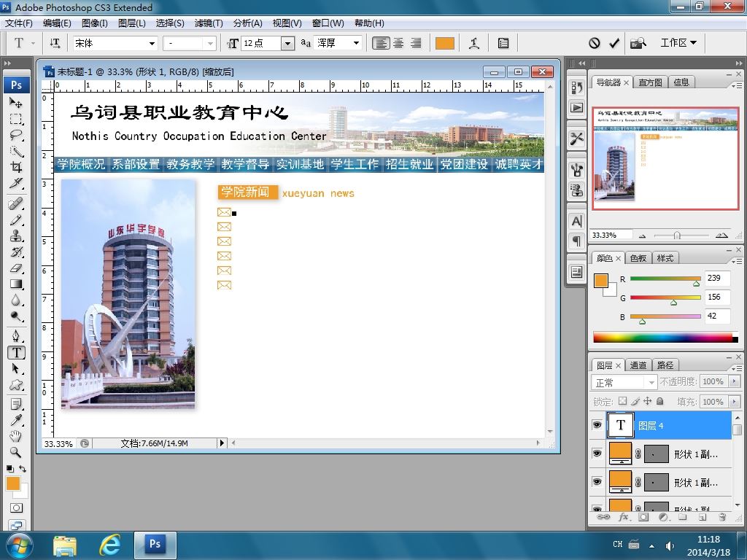Select the Pen tool
This screenshot has width=747, height=560.
(16, 336)
